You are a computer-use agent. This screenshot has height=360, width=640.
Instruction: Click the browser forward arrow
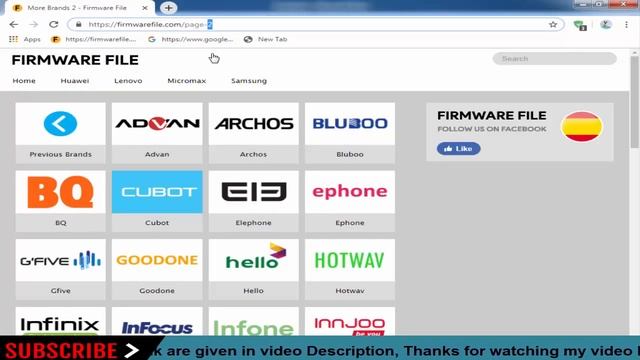coord(33,24)
